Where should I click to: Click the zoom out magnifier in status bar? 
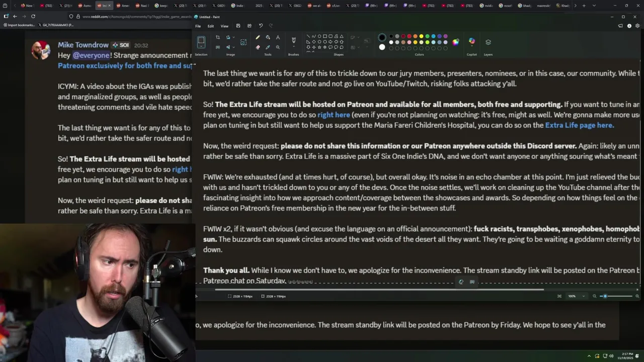coord(594,296)
